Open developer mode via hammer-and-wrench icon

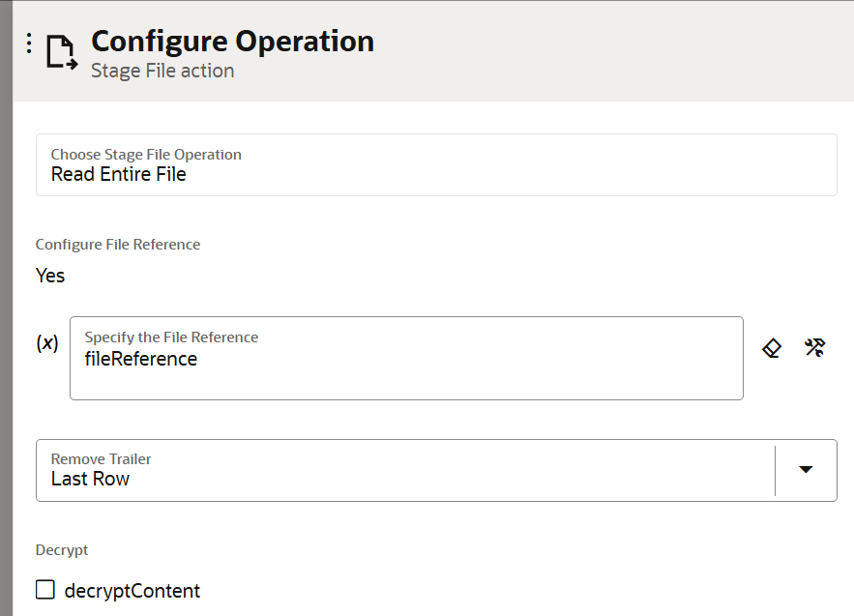tap(814, 347)
